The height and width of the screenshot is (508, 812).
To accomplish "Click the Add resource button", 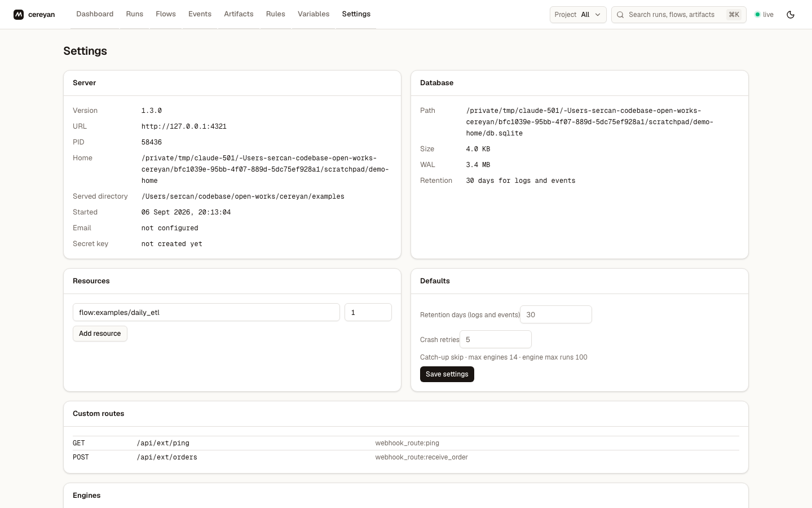I will click(100, 334).
